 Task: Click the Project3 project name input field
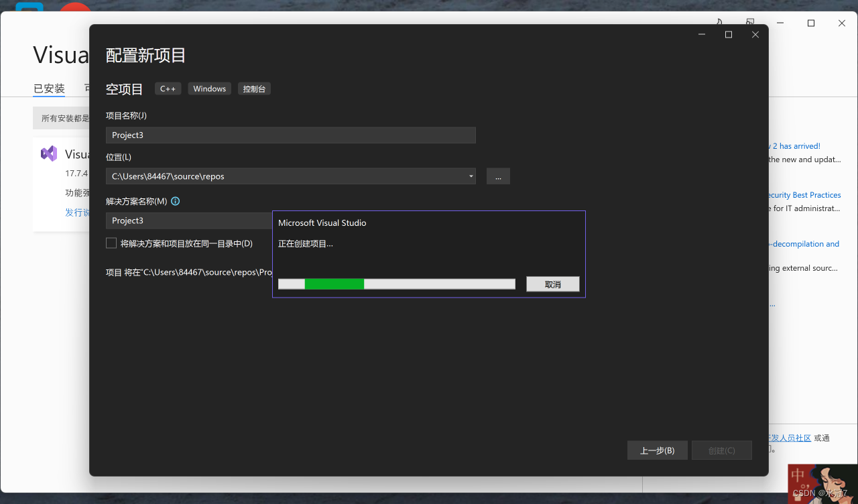(x=290, y=135)
